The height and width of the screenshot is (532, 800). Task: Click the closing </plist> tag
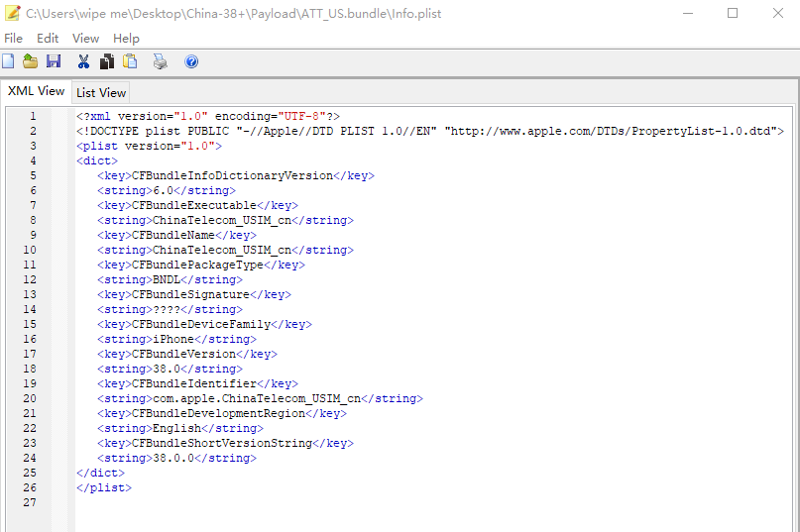104,487
